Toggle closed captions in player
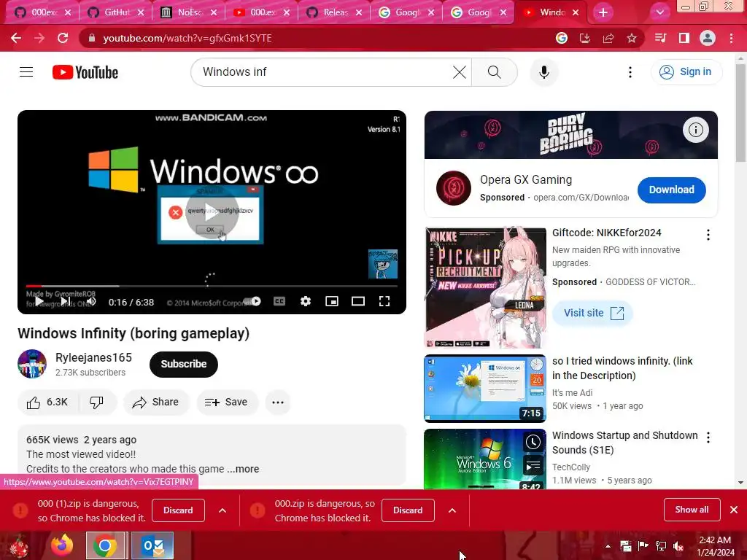This screenshot has height=560, width=747. (x=279, y=301)
